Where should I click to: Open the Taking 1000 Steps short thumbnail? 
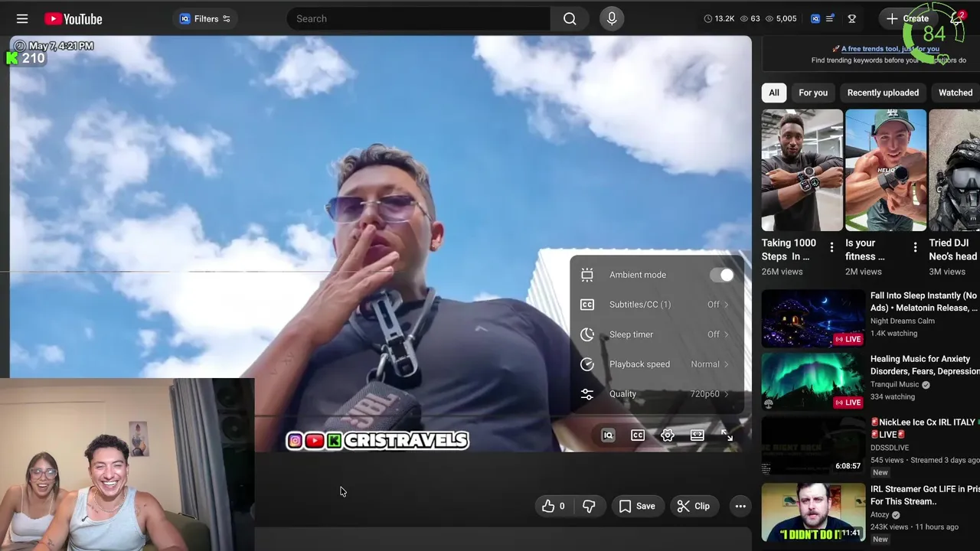(x=802, y=170)
